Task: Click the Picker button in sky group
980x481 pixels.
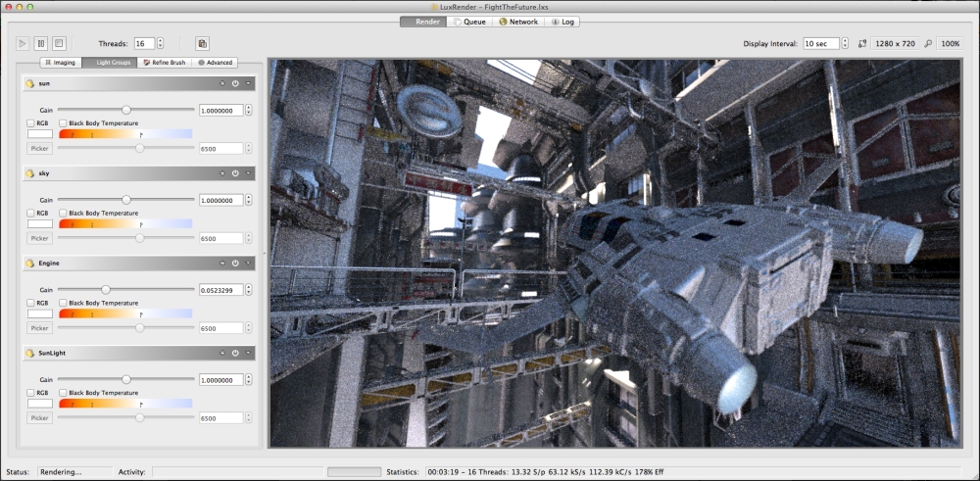Action: [40, 239]
